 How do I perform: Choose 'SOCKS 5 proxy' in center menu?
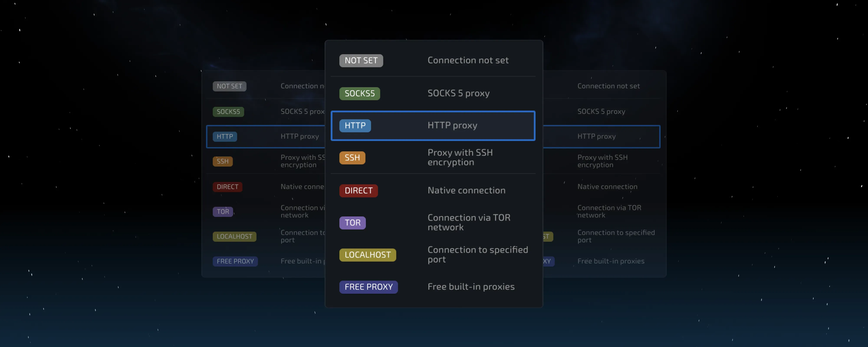point(458,93)
